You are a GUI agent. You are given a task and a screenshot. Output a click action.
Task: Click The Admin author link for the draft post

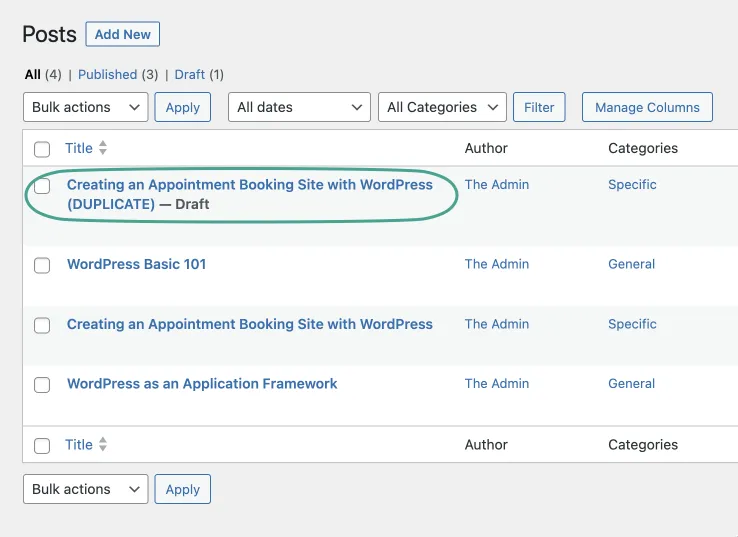coord(497,184)
